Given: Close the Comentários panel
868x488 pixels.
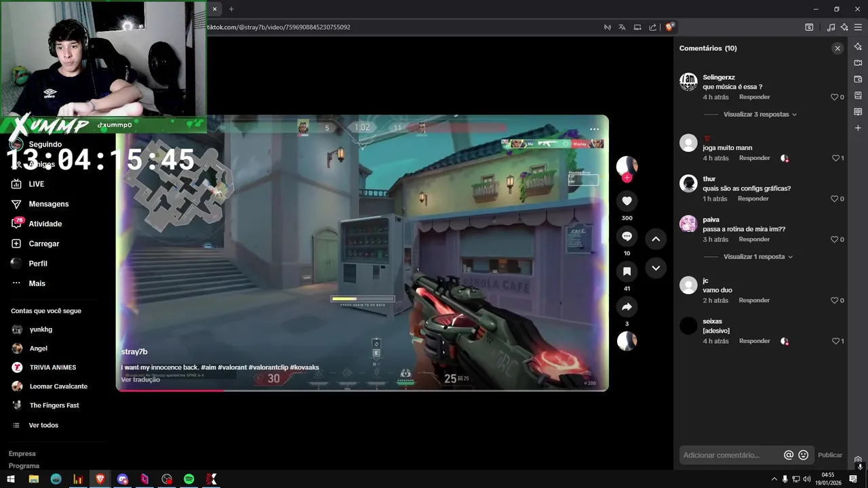Looking at the screenshot, I should tap(837, 48).
